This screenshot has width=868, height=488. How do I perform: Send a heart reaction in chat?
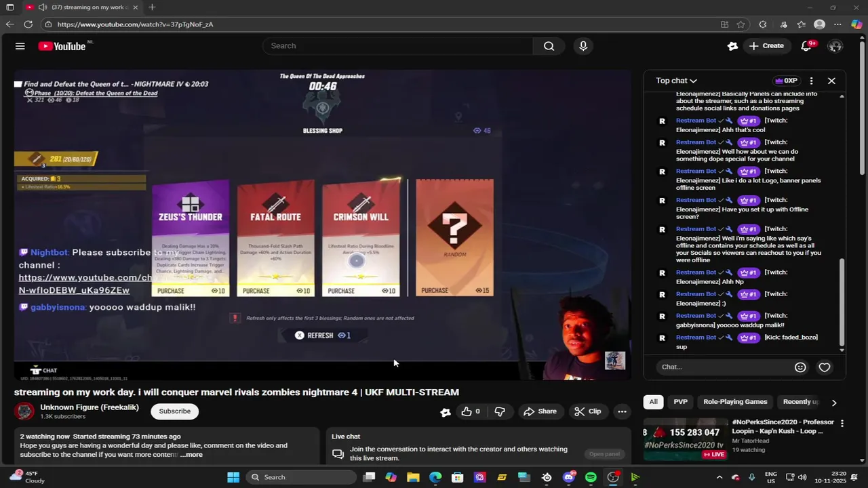click(825, 367)
